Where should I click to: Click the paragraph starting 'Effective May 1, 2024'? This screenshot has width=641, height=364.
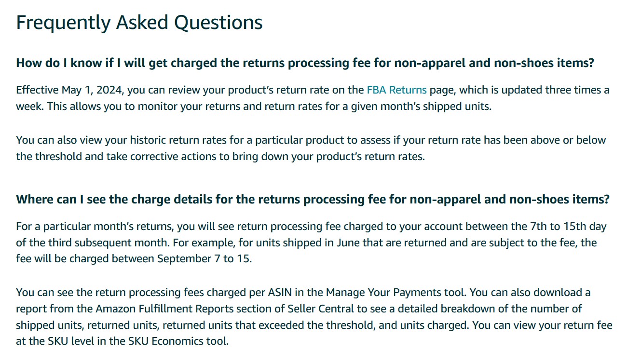313,98
